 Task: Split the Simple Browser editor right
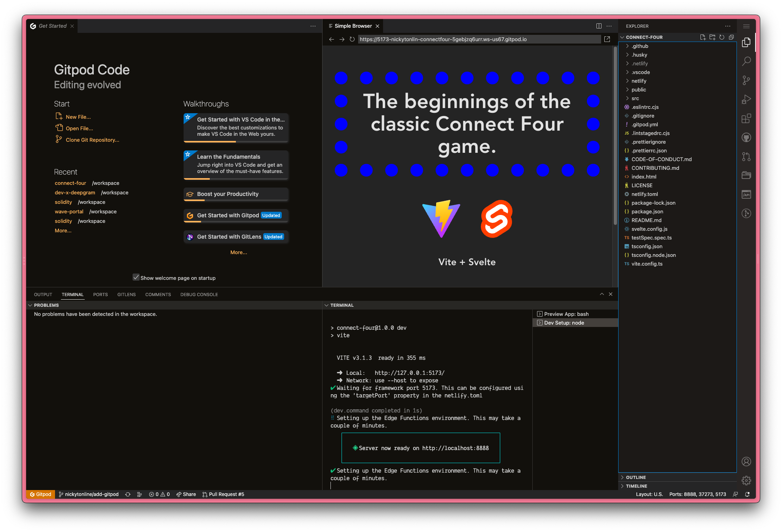coord(599,26)
